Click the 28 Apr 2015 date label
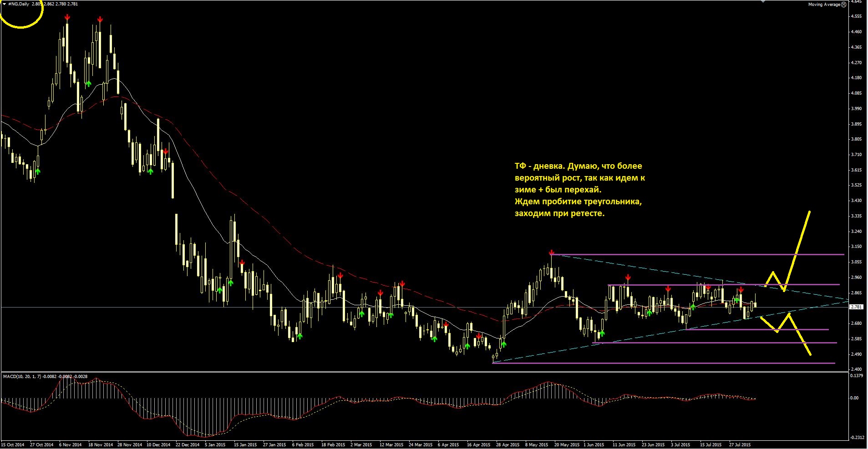 click(x=508, y=445)
